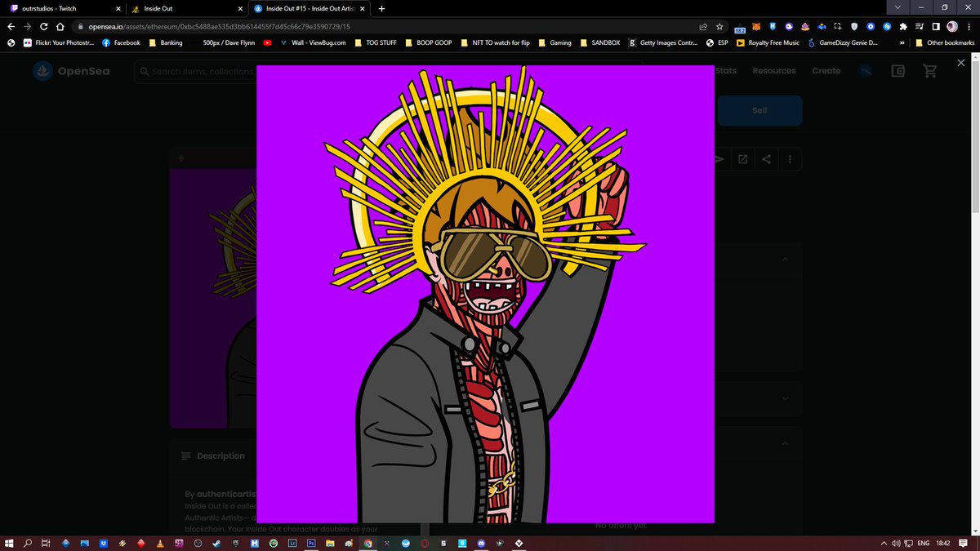The width and height of the screenshot is (980, 551).
Task: Open the Gaming bookmarks folder
Action: pyautogui.click(x=555, y=42)
